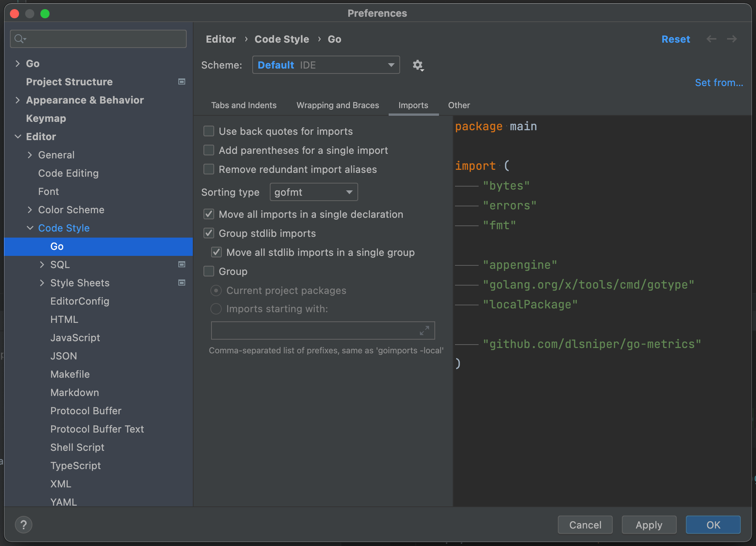This screenshot has width=756, height=546.
Task: Expand the Go section in sidebar
Action: pos(18,64)
